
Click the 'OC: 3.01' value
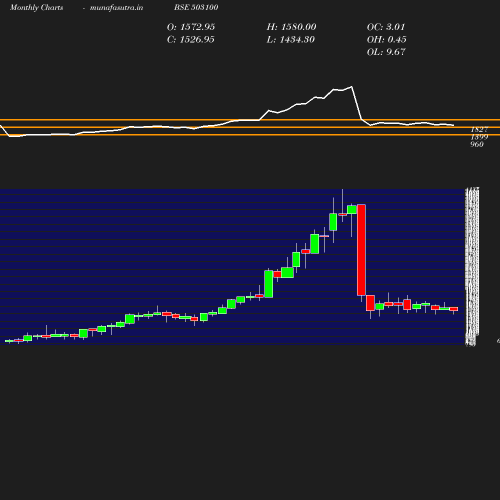(386, 27)
